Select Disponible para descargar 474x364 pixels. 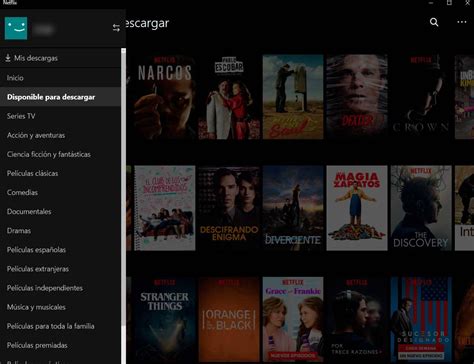click(x=60, y=97)
